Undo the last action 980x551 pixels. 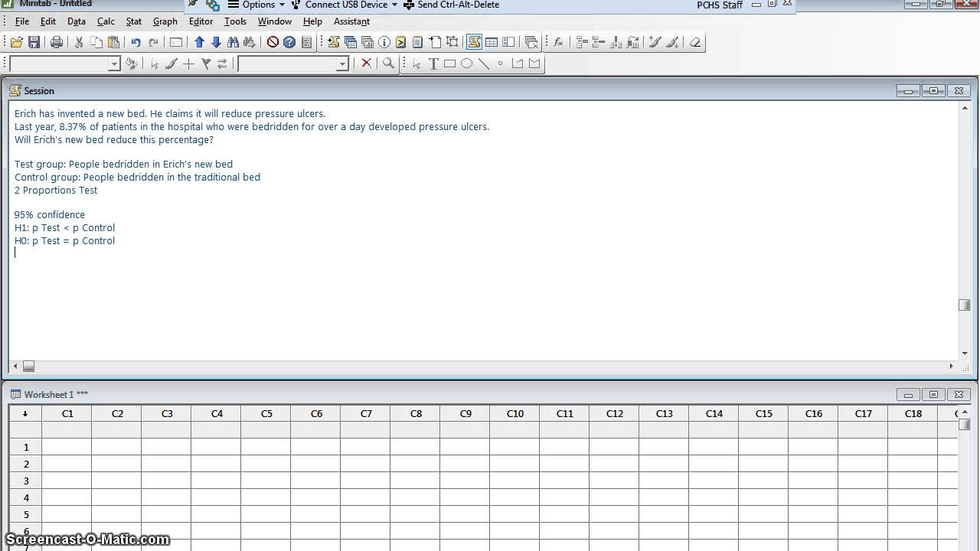pos(136,43)
